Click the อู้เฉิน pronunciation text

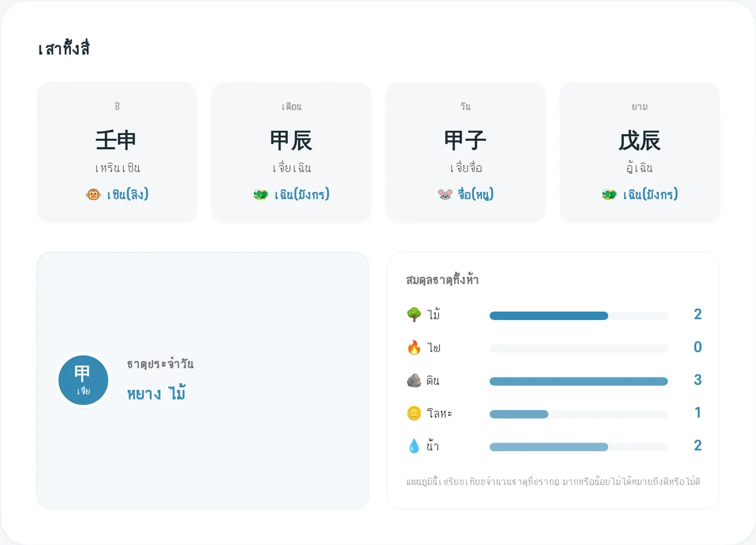coord(639,167)
